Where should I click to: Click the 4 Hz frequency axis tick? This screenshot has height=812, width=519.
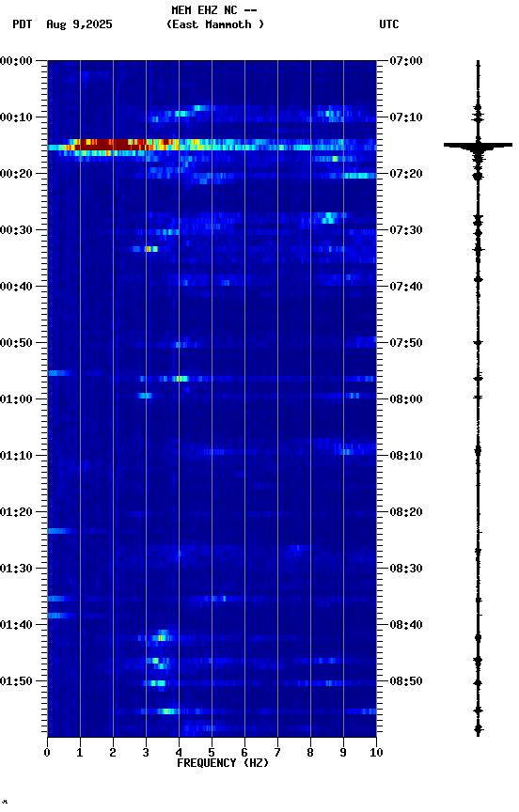[x=179, y=753]
